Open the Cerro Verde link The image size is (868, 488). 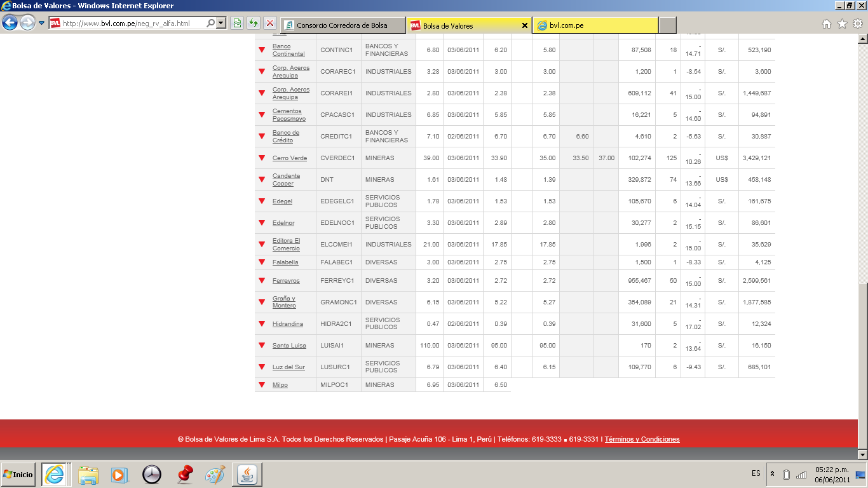(290, 158)
